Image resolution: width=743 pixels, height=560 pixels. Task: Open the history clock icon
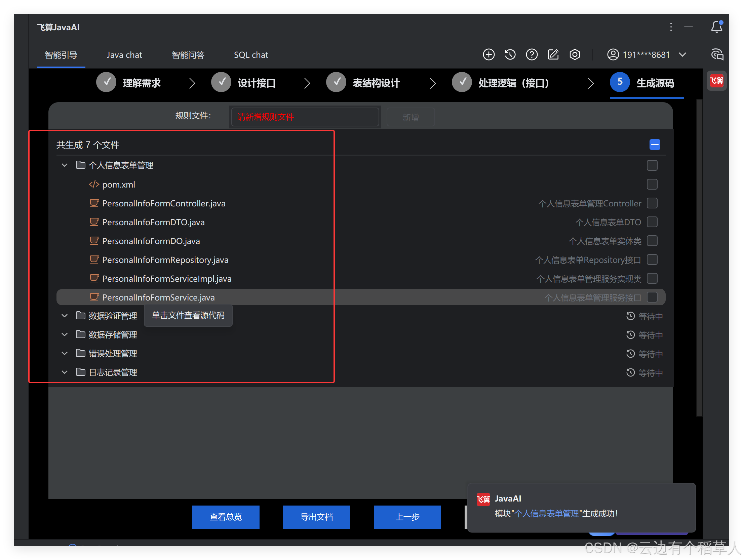pyautogui.click(x=510, y=54)
